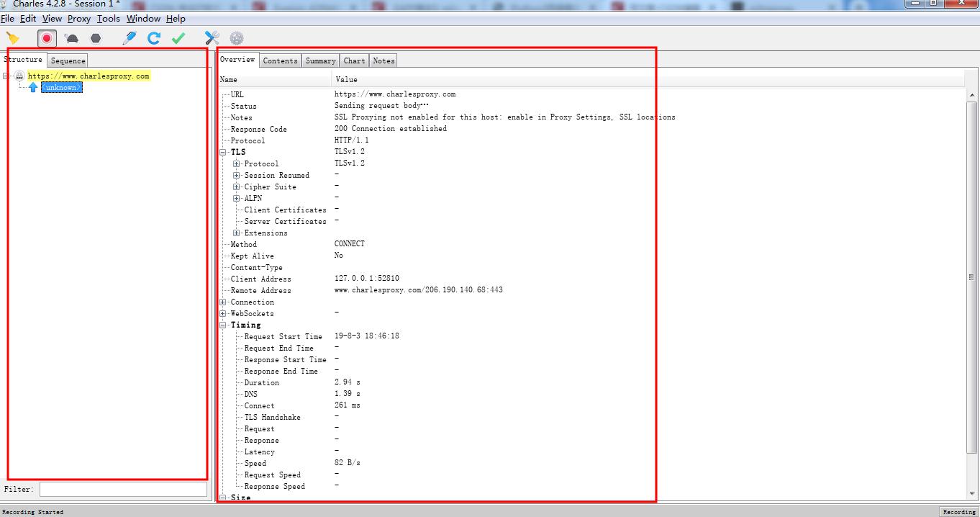This screenshot has height=517, width=980.
Task: Select the Kept Alive row
Action: click(591, 256)
